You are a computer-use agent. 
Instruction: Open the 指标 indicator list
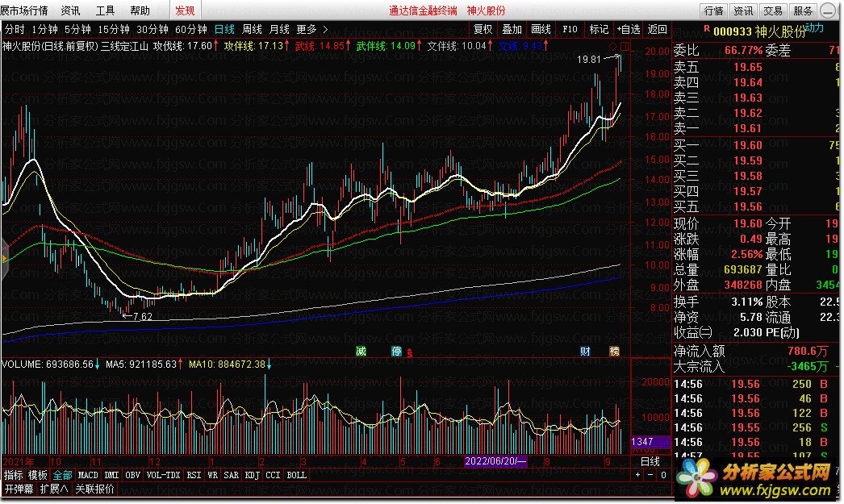(14, 475)
